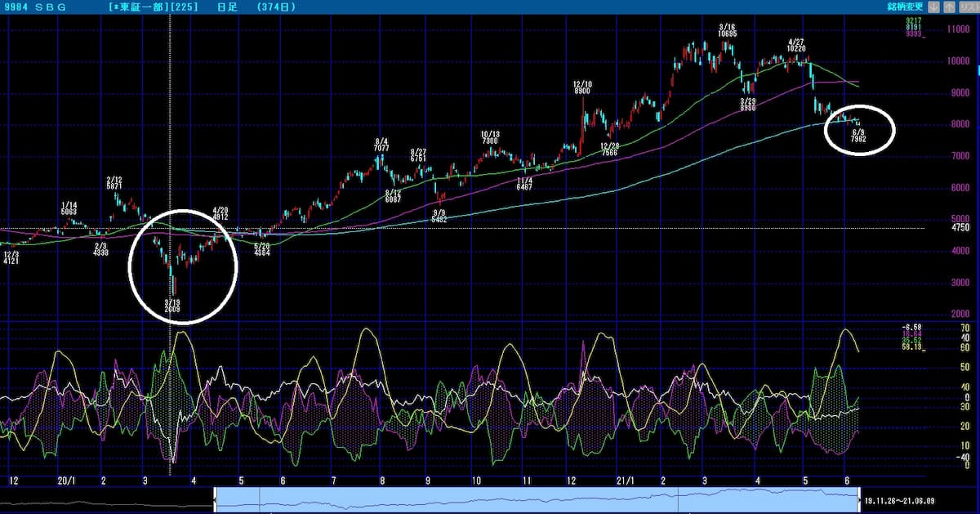Click the 4750 crosshair price label
Image resolution: width=980 pixels, height=514 pixels.
[x=938, y=230]
